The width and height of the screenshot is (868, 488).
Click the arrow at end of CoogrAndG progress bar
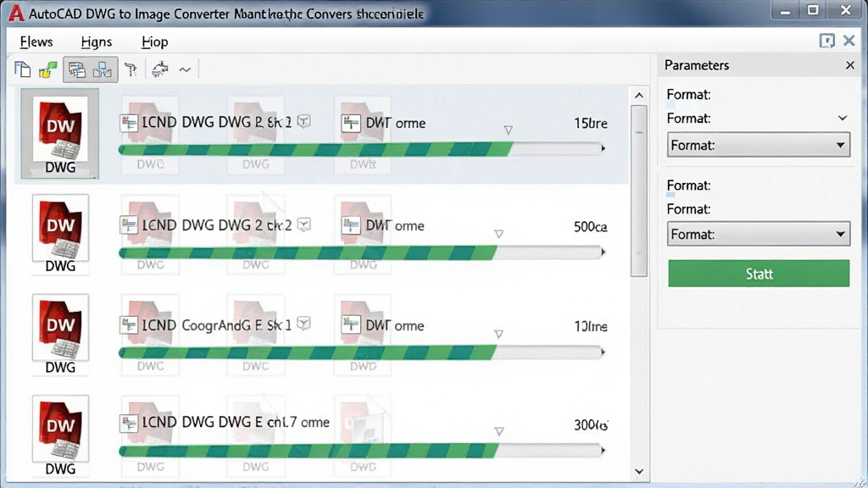pyautogui.click(x=604, y=352)
